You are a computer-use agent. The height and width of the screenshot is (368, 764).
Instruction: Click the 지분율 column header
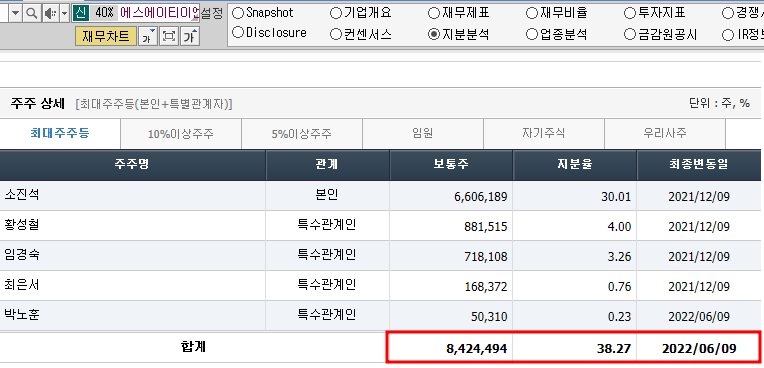click(x=574, y=165)
